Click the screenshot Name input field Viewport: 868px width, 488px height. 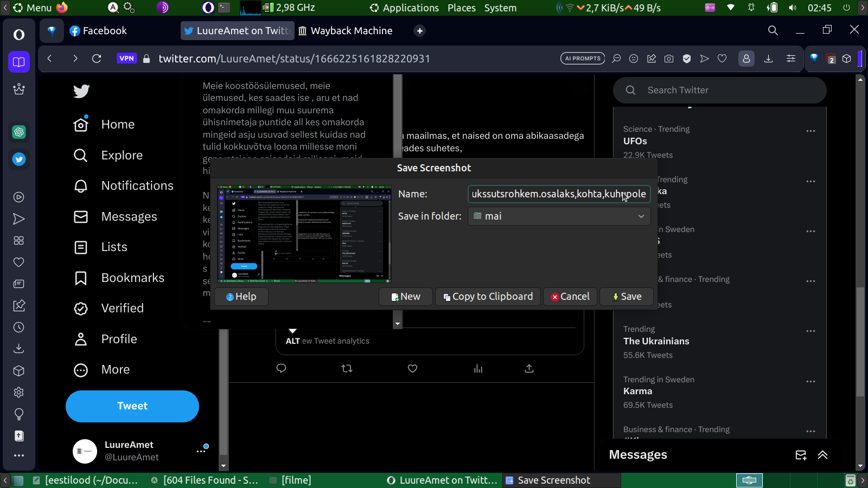pos(559,194)
